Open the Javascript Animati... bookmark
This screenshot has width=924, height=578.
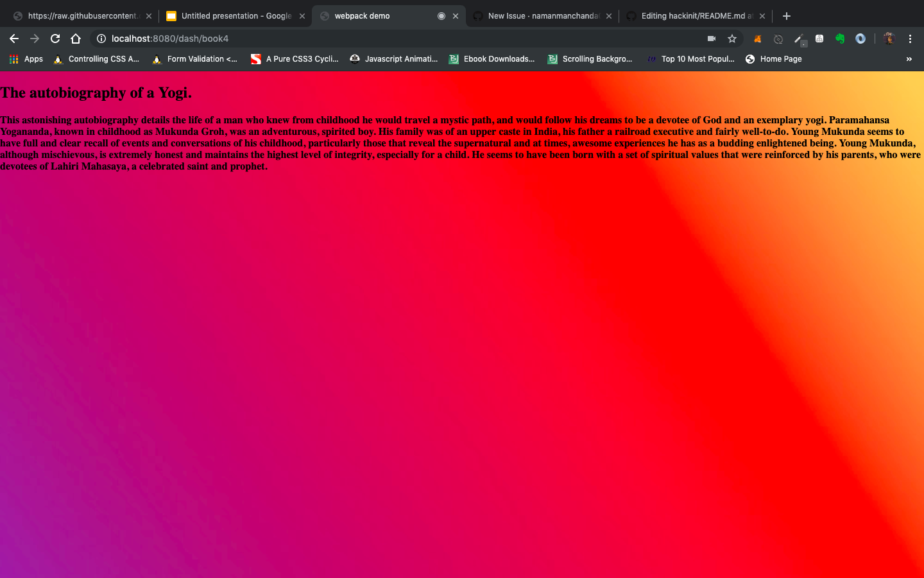[x=394, y=59]
